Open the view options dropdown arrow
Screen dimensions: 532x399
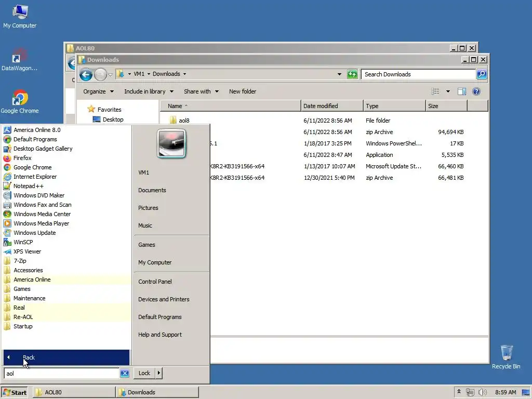coord(448,91)
